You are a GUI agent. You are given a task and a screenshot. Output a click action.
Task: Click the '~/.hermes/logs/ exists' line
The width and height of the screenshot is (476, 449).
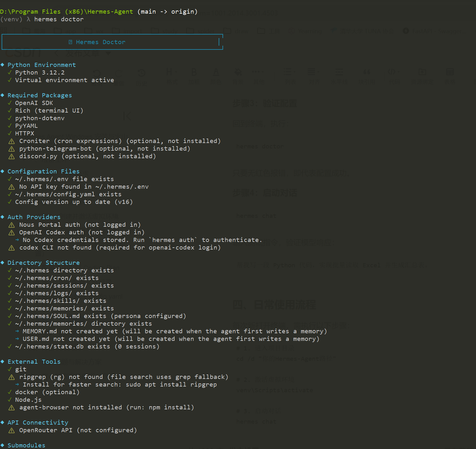point(57,293)
